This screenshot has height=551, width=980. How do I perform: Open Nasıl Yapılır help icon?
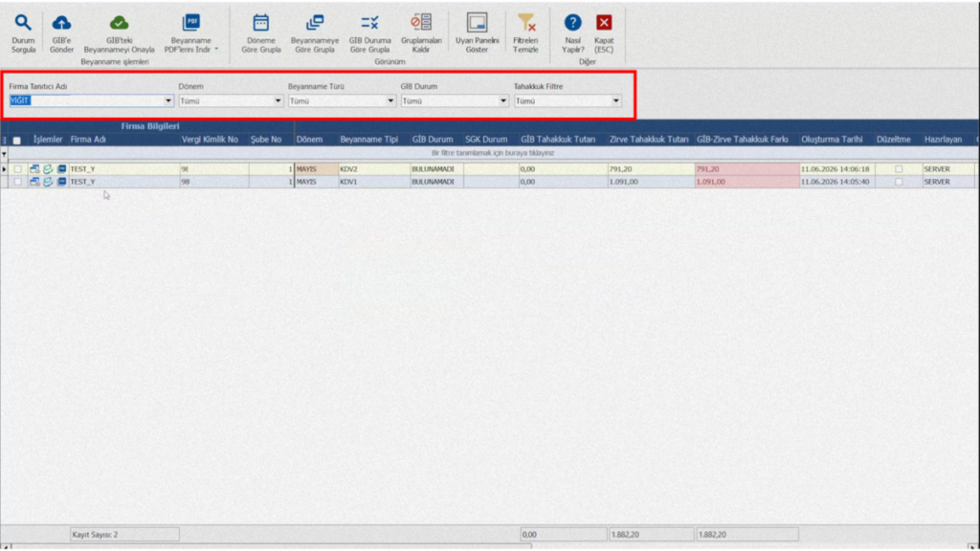[572, 23]
